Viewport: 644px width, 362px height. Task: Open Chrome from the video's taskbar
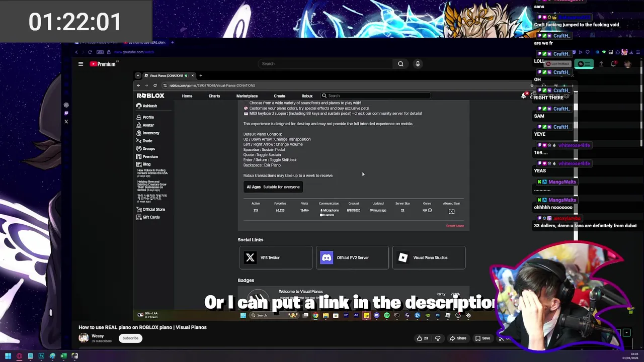(x=315, y=315)
